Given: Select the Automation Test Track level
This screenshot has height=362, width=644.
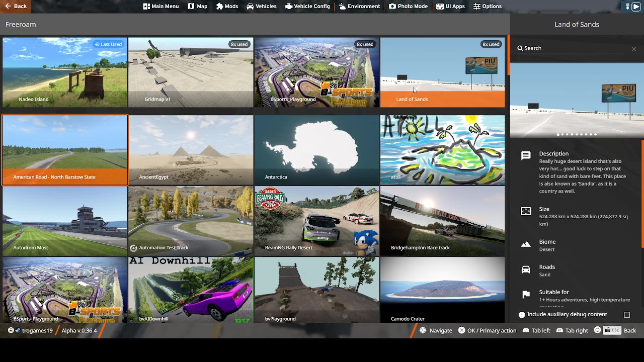Looking at the screenshot, I should (x=191, y=221).
